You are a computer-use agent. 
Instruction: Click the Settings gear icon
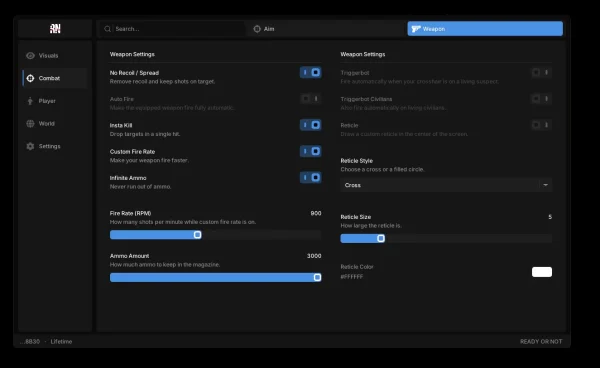click(x=30, y=146)
